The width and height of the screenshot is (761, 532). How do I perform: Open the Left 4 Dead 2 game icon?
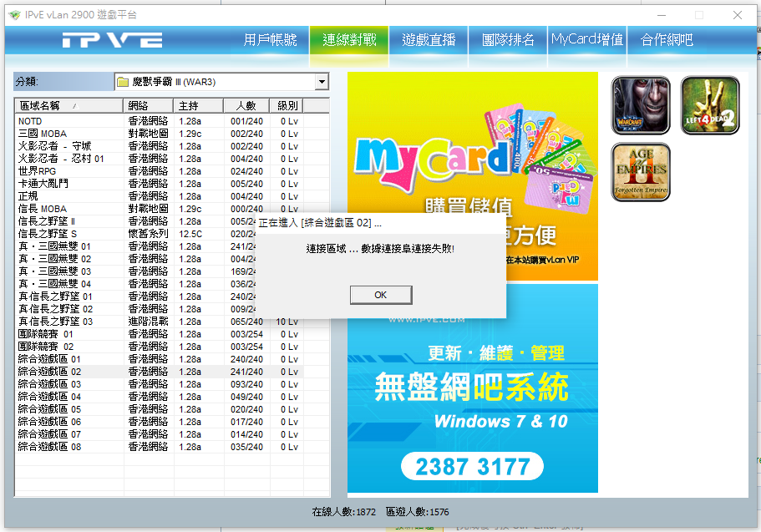[710, 105]
